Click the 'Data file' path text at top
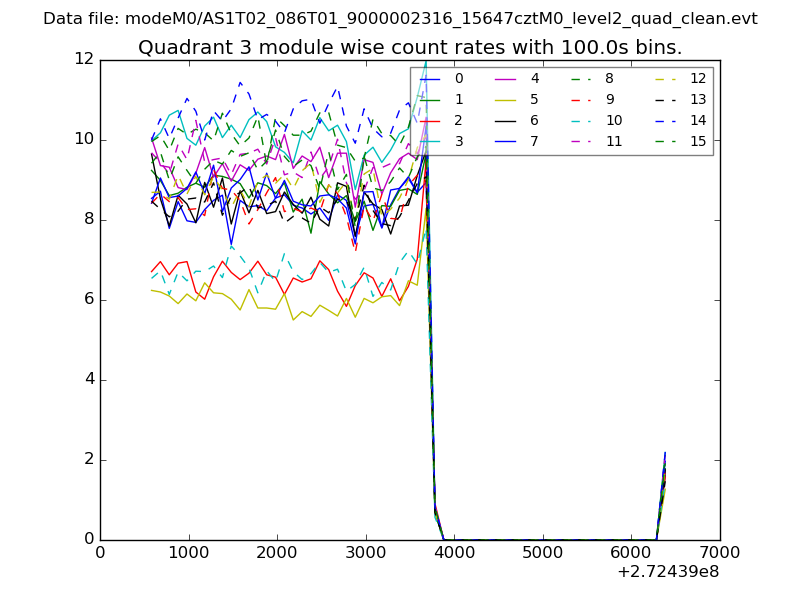Image resolution: width=800 pixels, height=600 pixels. pos(400,18)
